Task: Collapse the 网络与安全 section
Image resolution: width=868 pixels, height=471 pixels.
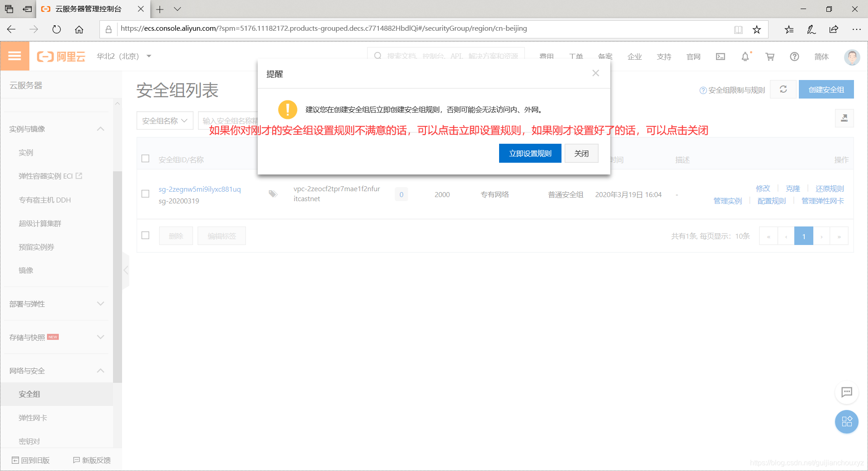Action: coord(100,371)
